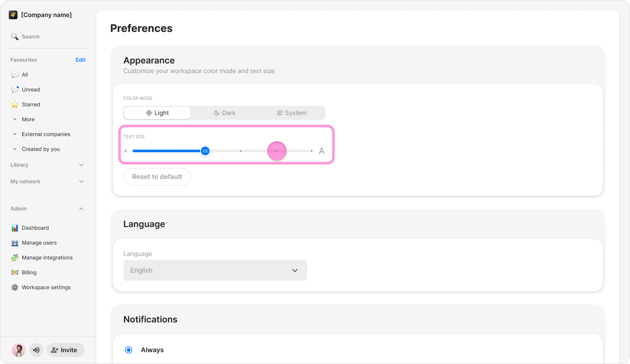Expand External companies arrow

(x=15, y=134)
